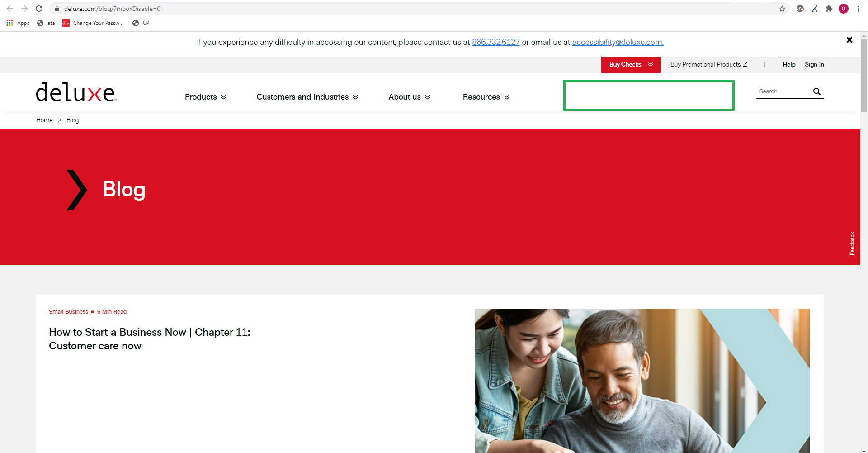The width and height of the screenshot is (868, 453).
Task: Bookmark this page with star icon
Action: (x=782, y=9)
